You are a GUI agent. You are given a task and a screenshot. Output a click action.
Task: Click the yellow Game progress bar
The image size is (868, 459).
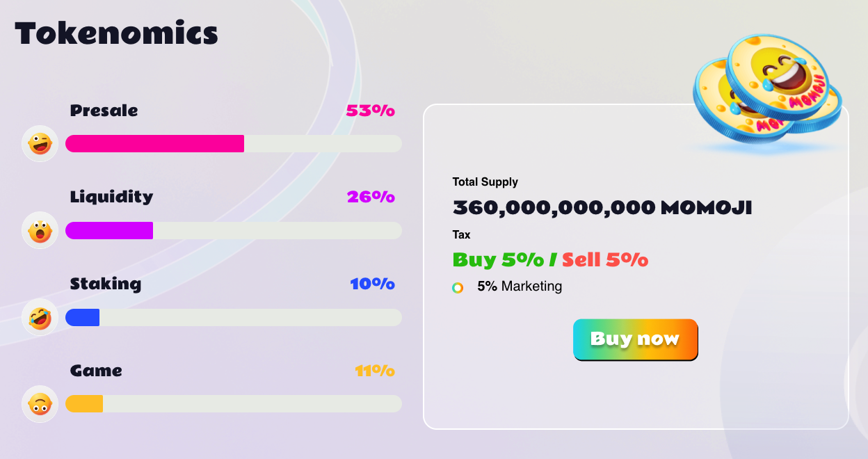84,404
